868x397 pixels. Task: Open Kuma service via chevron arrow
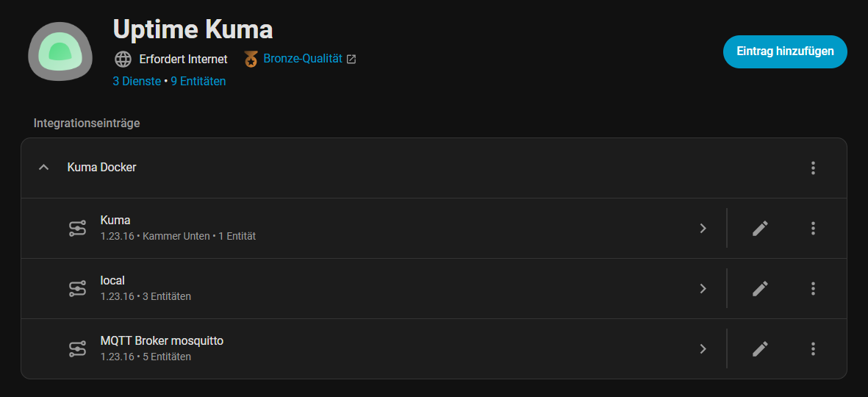point(703,228)
